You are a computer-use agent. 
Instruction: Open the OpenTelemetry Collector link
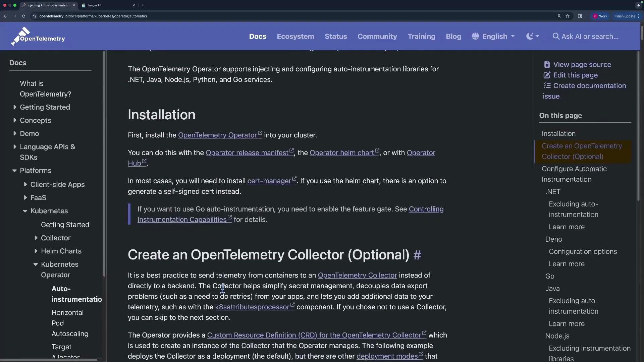coord(357,275)
